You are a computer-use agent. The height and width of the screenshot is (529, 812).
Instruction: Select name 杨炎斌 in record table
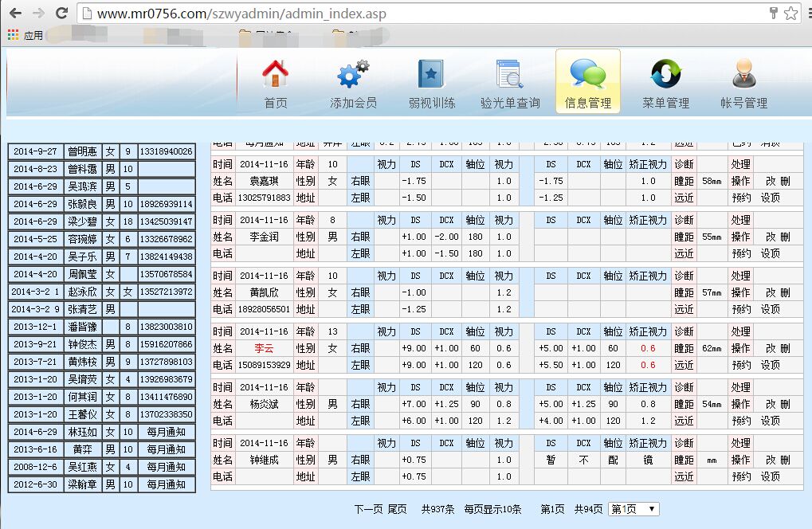(x=264, y=404)
